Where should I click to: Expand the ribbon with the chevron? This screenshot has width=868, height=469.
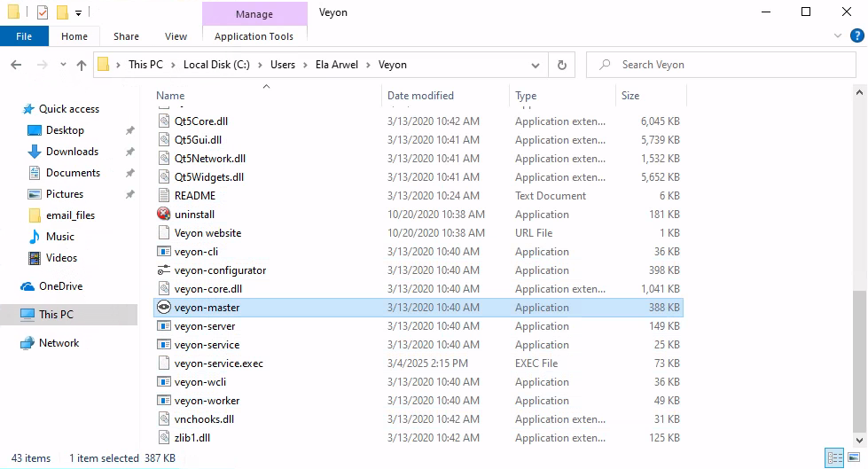pyautogui.click(x=838, y=36)
